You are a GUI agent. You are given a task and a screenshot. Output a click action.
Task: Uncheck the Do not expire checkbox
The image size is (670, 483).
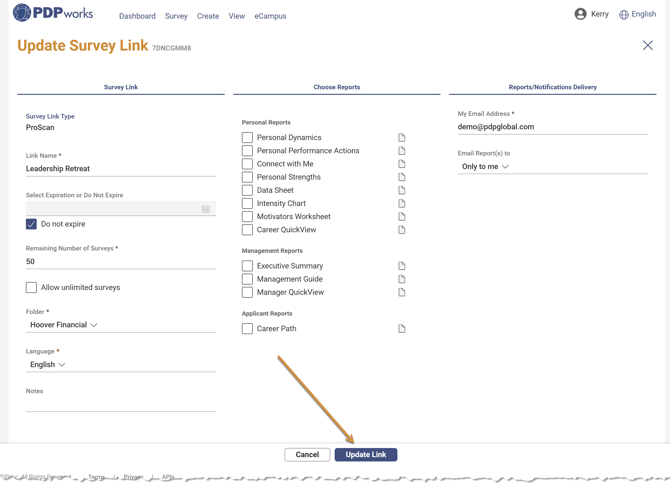[31, 224]
